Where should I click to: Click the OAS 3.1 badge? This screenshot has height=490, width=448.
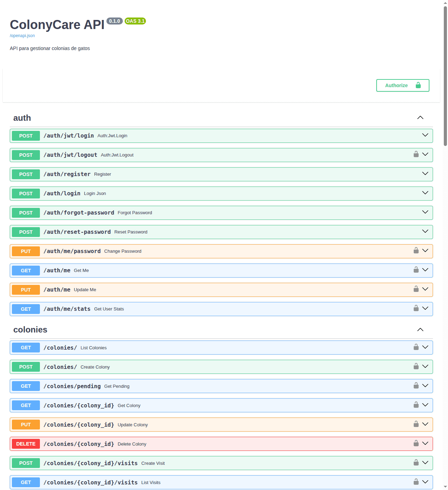[x=135, y=21]
